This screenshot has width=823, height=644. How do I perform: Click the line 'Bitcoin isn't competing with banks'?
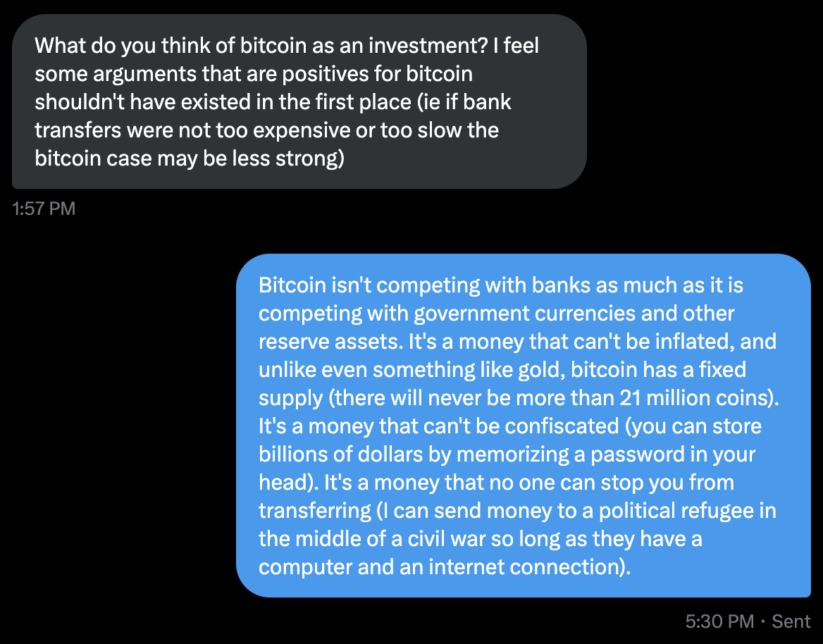(501, 285)
